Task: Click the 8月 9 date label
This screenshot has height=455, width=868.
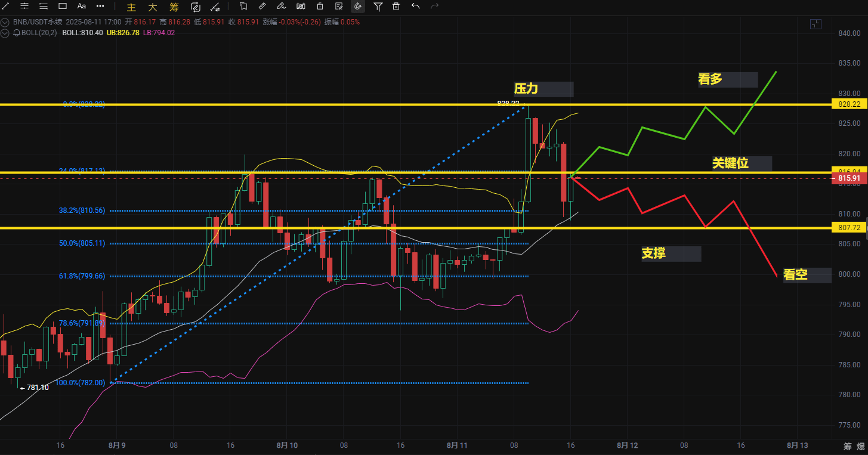Action: [x=116, y=445]
